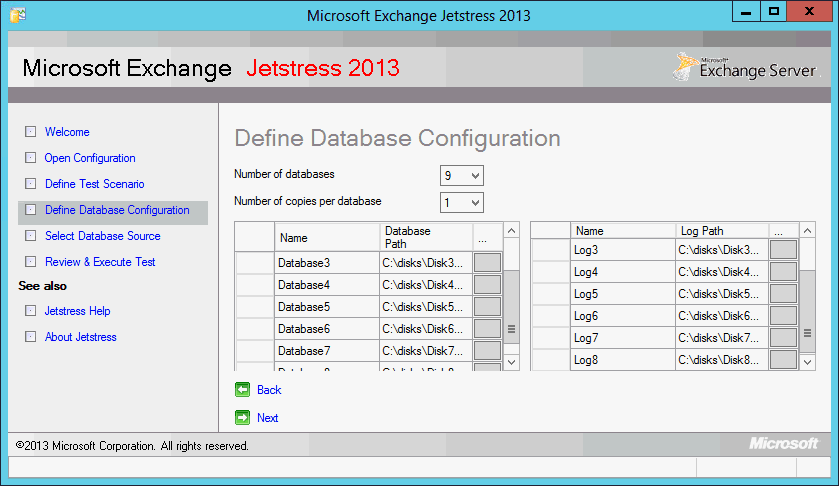839x486 pixels.
Task: Click Name column header in log table
Action: [623, 231]
